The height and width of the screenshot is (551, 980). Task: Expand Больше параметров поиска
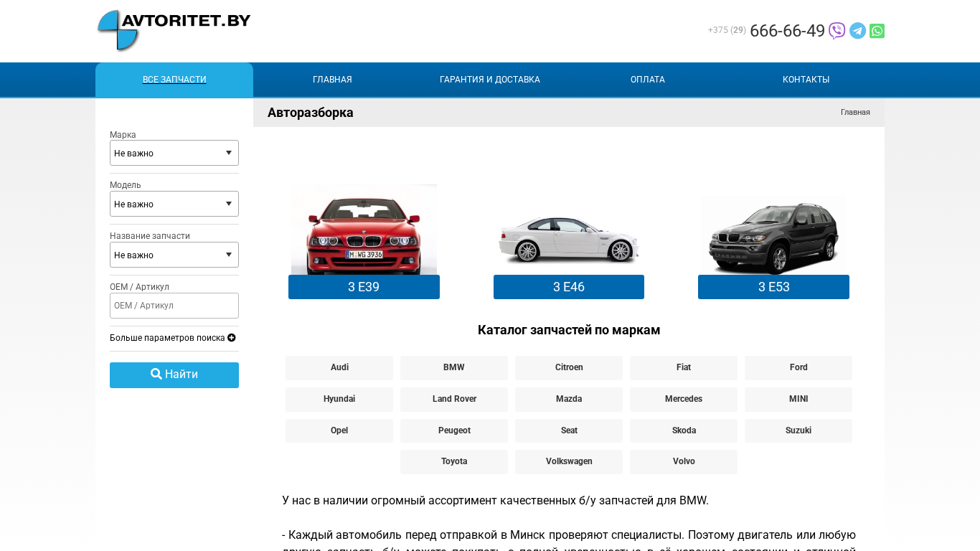click(173, 338)
